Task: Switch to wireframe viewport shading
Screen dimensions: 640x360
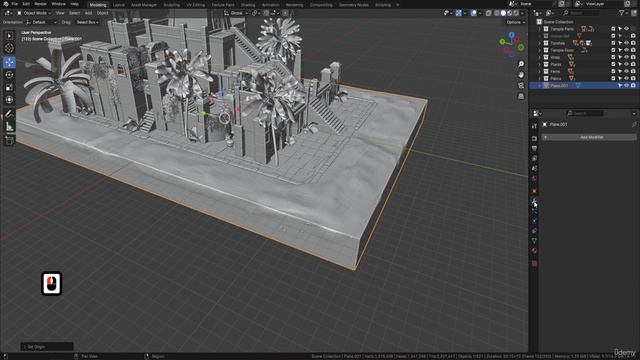Action: click(x=497, y=13)
